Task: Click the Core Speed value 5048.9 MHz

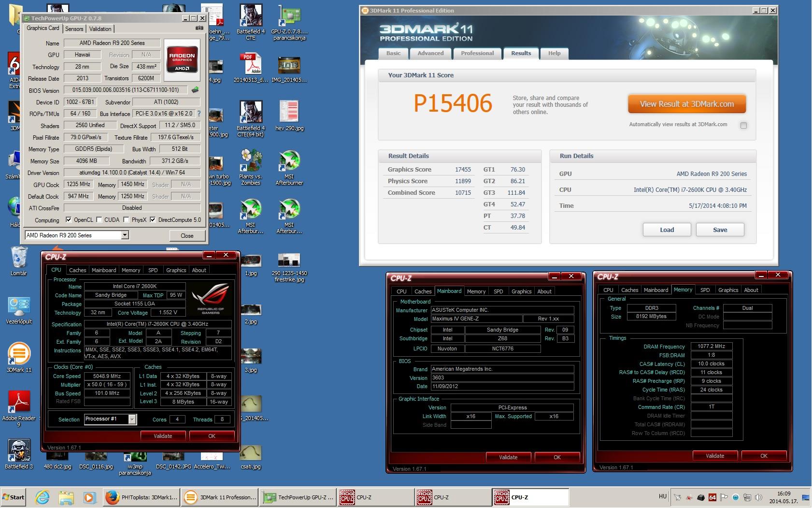Action: pos(107,376)
